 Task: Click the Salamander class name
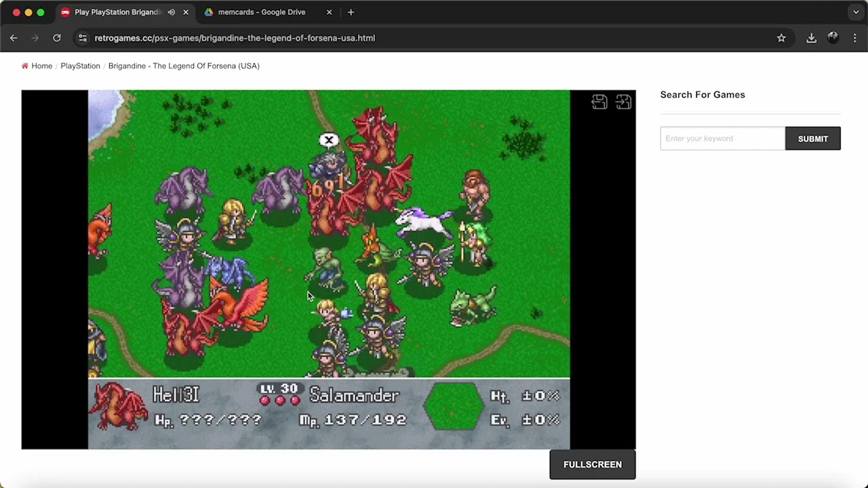point(354,395)
